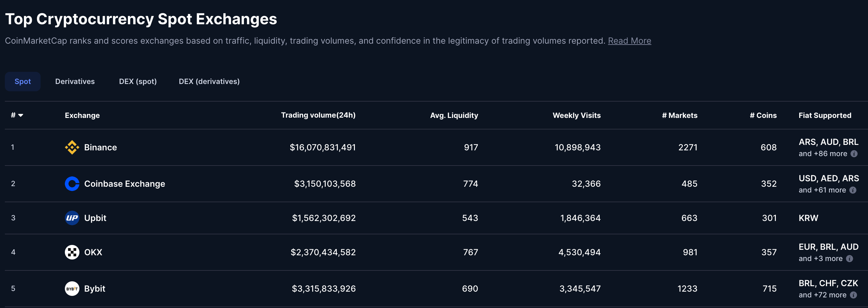
Task: Open info icon beside Coinbase +61 more
Action: pos(853,190)
